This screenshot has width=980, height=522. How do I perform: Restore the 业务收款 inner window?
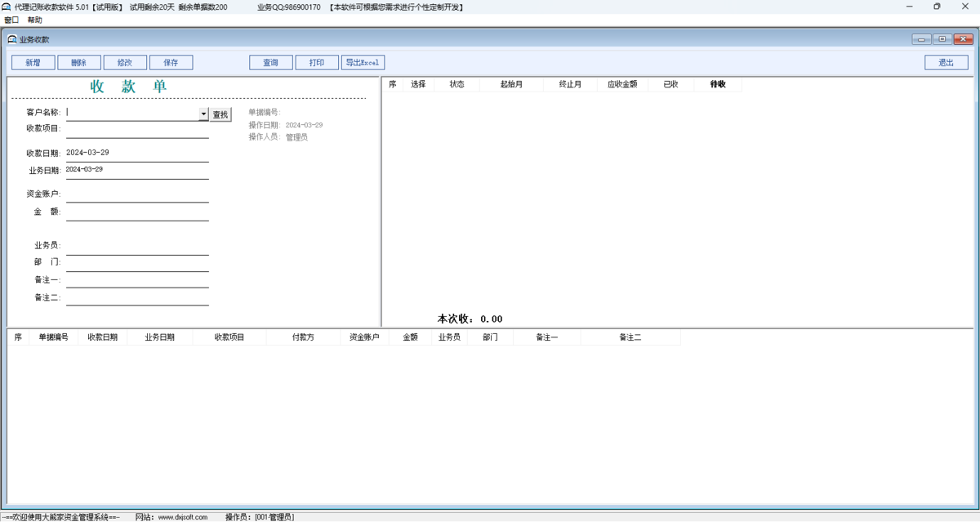pyautogui.click(x=942, y=39)
